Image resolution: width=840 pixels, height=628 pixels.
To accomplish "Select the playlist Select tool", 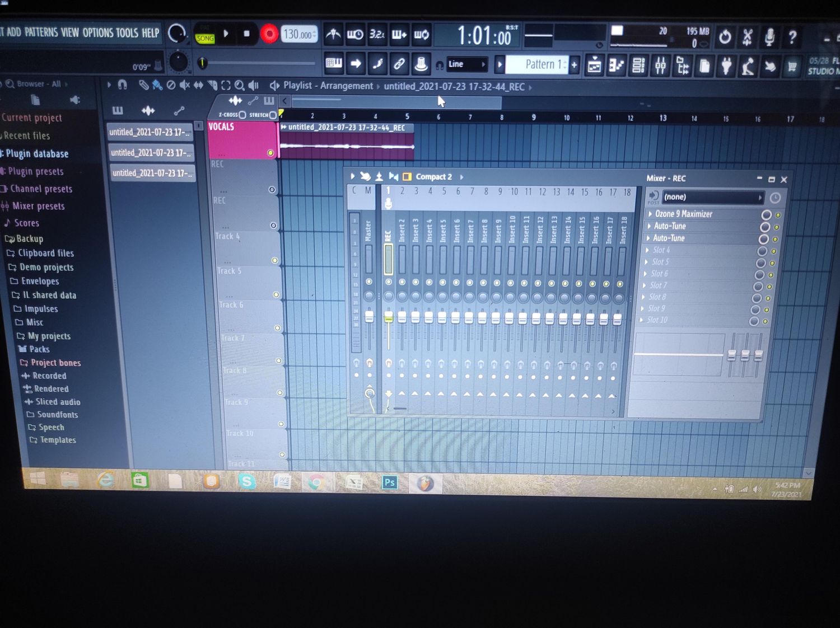I will point(226,86).
